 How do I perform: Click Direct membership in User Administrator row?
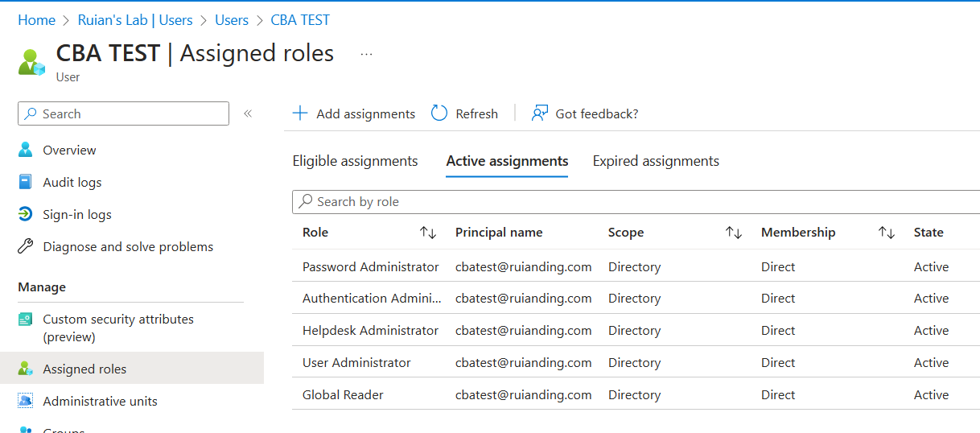(778, 362)
